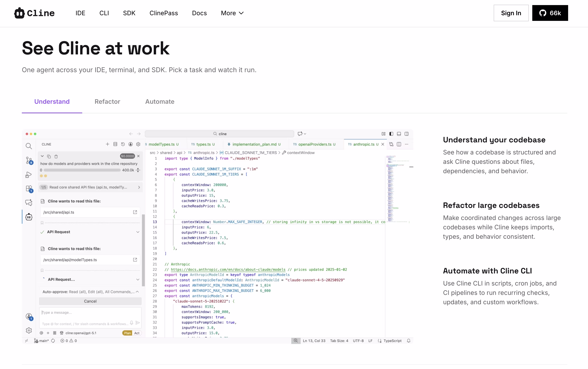The image size is (588, 369).
Task: Open the search icon in the editor activity bar
Action: pos(29,146)
